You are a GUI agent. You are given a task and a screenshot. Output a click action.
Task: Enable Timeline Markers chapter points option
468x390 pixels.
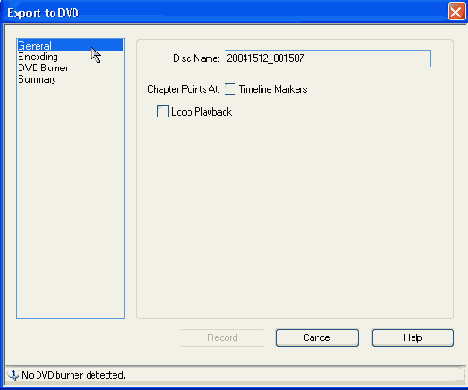230,89
